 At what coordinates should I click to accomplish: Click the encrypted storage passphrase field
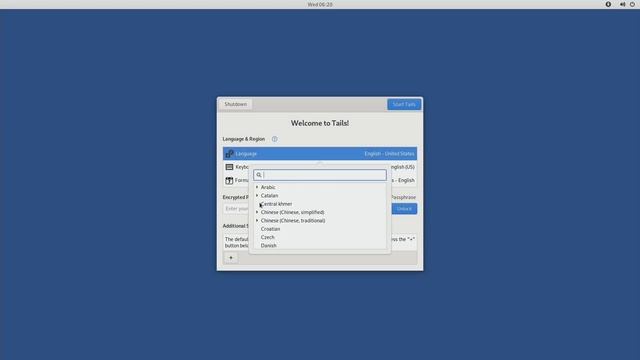[236, 209]
